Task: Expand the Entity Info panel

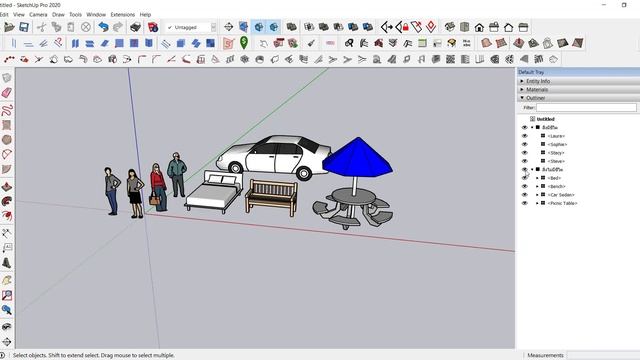Action: (x=522, y=81)
